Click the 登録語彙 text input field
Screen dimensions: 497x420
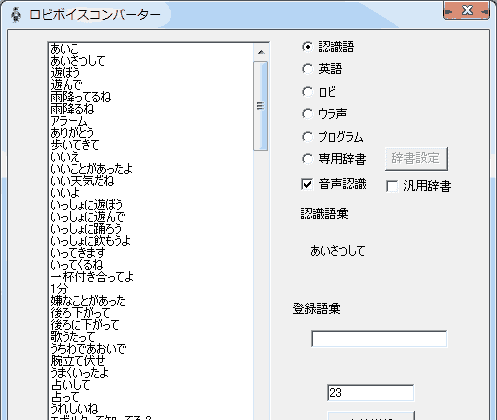[379, 339]
